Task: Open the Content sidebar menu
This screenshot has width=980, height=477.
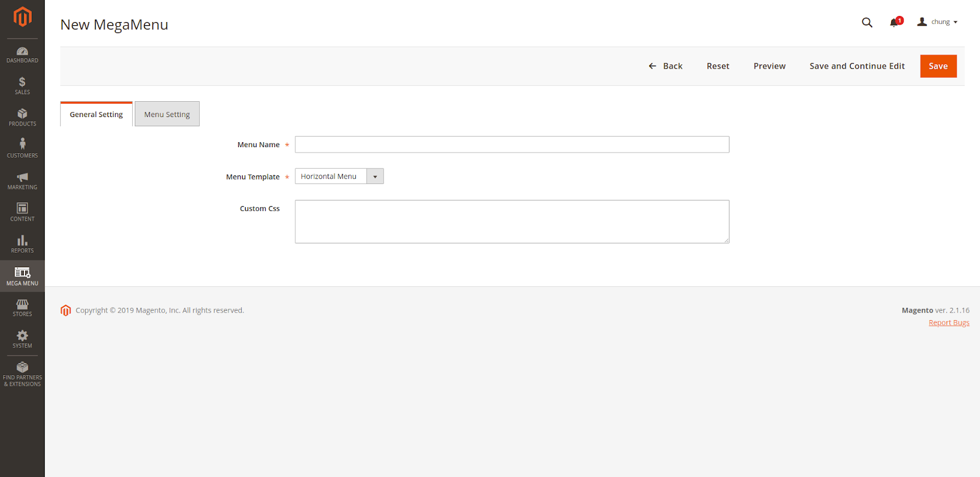Action: [x=22, y=213]
